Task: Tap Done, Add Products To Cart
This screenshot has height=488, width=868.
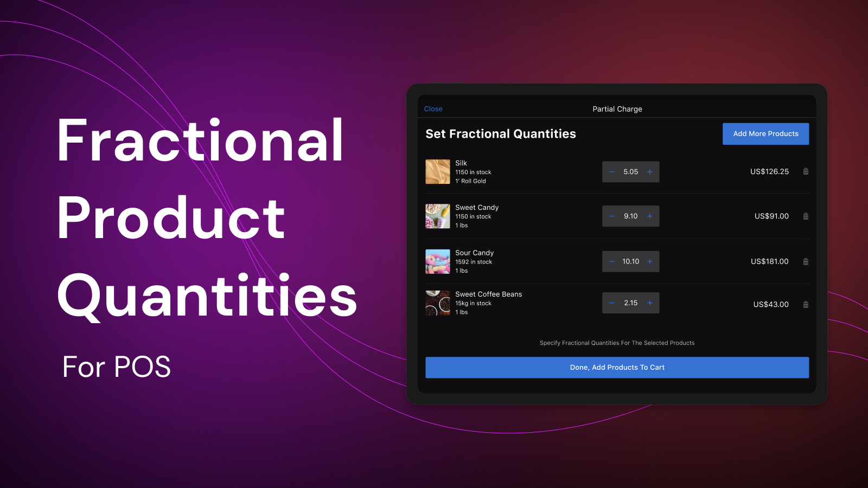Action: [x=617, y=367]
